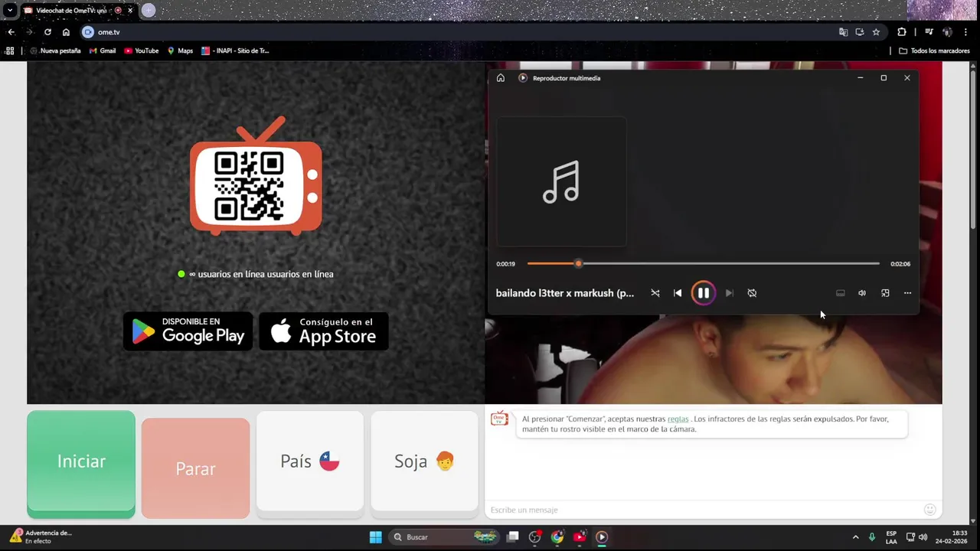Click the media player seek bar handle
This screenshot has height=551, width=980.
click(578, 263)
